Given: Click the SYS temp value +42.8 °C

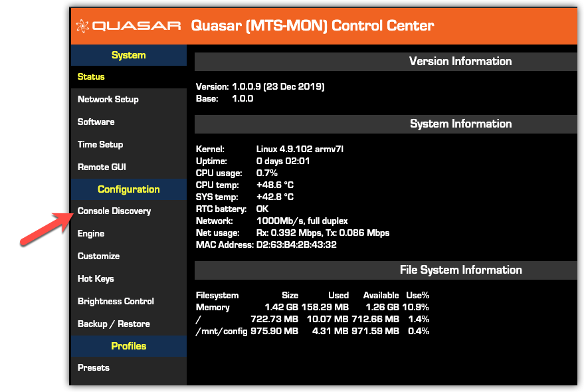Looking at the screenshot, I should tap(275, 197).
